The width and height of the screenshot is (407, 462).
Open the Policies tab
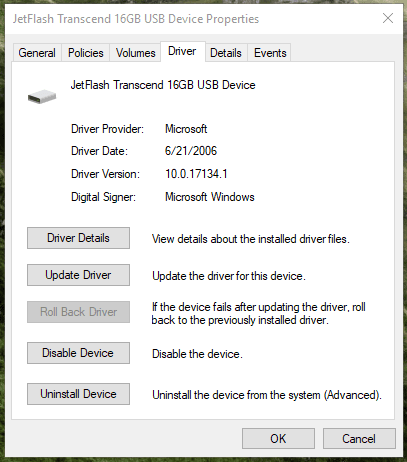tap(86, 53)
